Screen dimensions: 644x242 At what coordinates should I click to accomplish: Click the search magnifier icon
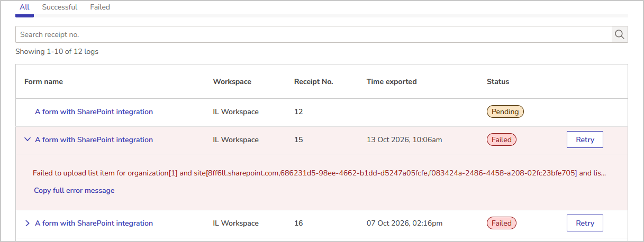tap(619, 35)
